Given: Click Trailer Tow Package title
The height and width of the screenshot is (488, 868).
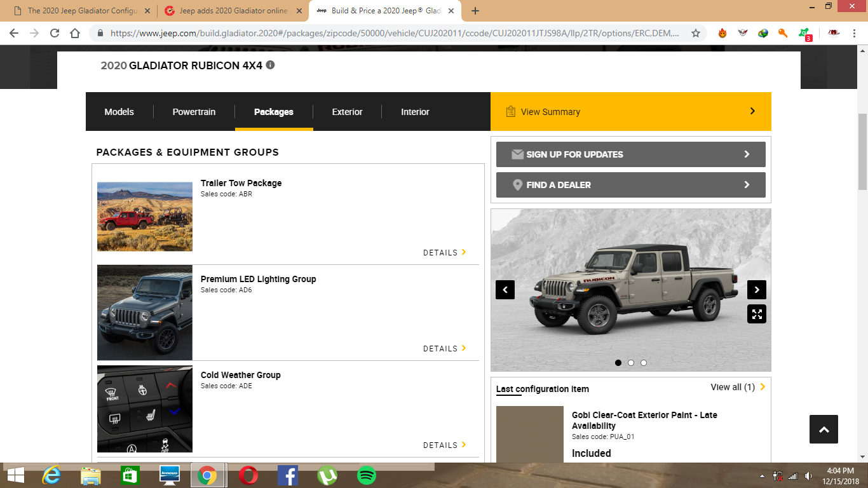Looking at the screenshot, I should click(x=241, y=183).
